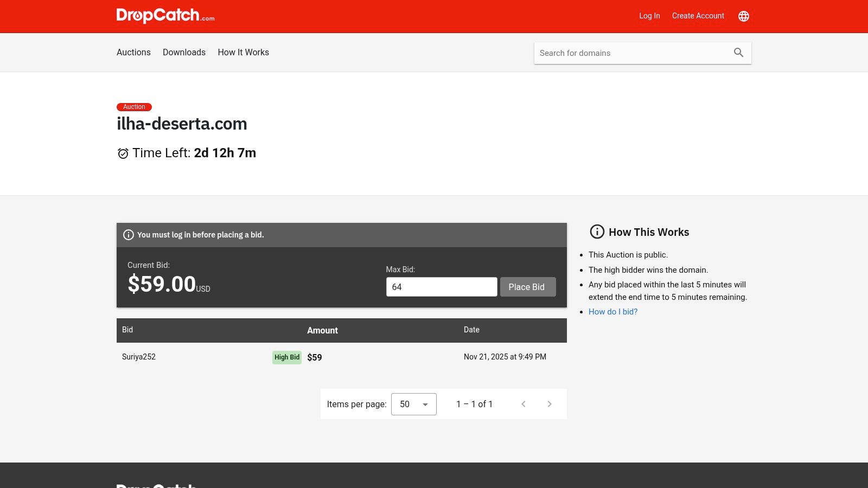Click the 1 – 1 of 1 range label
The width and height of the screenshot is (868, 488).
pyautogui.click(x=475, y=404)
